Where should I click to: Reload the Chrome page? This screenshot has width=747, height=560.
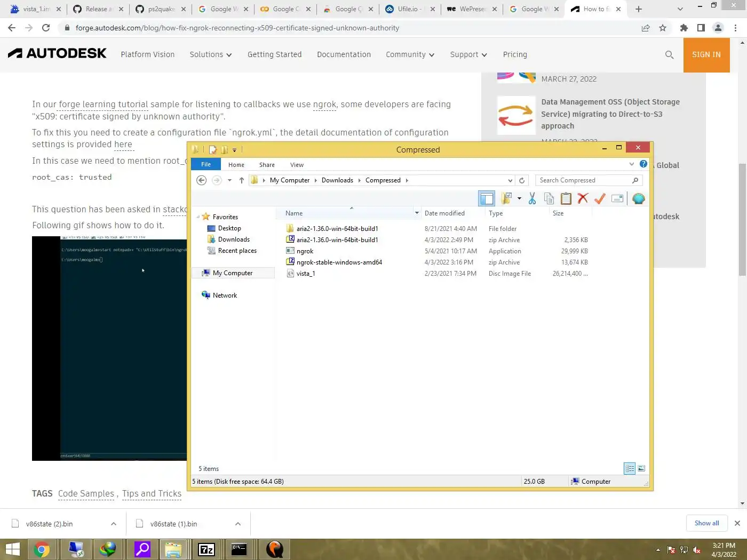(46, 28)
